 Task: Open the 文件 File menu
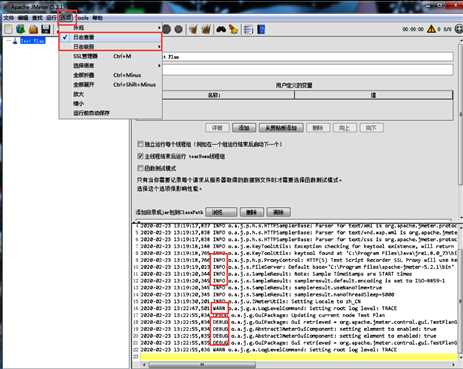pos(8,18)
